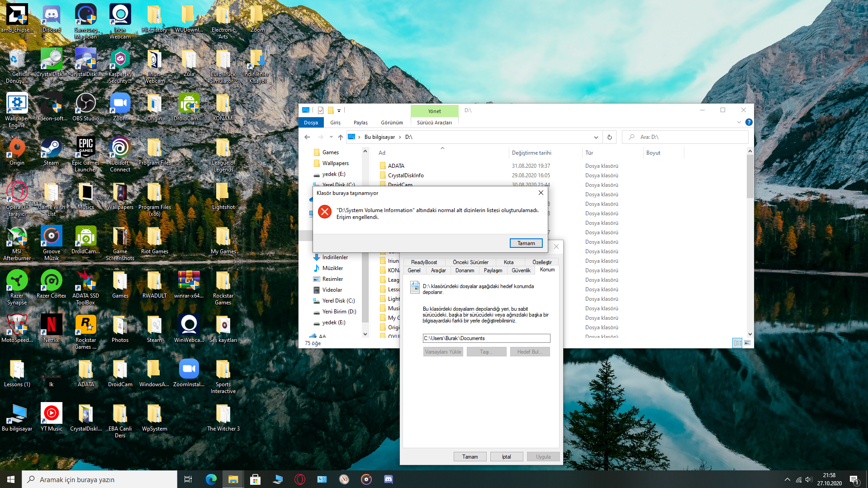The height and width of the screenshot is (488, 868).
Task: Select the Groove Müzik desktop icon
Action: tap(51, 243)
